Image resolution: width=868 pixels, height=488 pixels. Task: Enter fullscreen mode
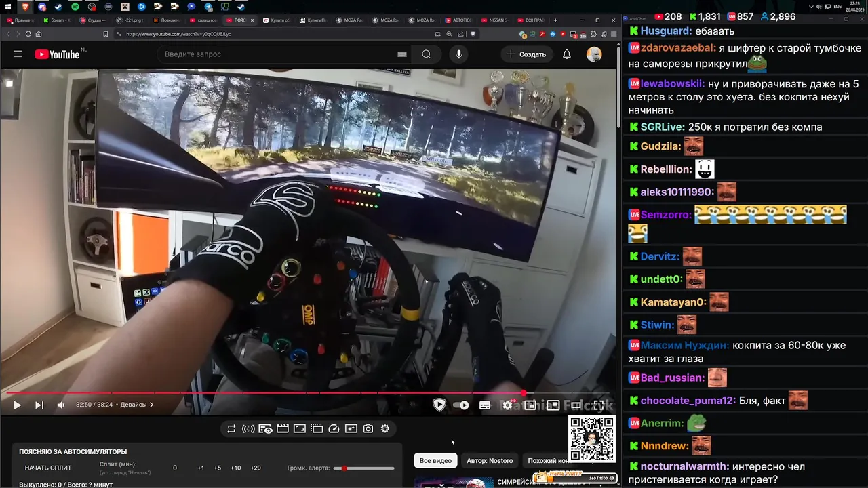point(599,405)
